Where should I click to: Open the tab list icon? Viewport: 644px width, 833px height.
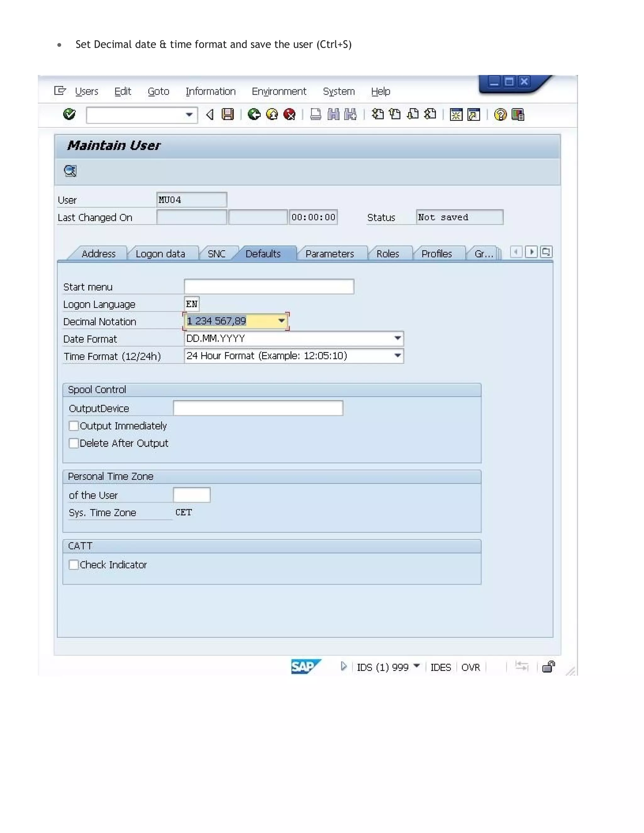[x=546, y=252]
